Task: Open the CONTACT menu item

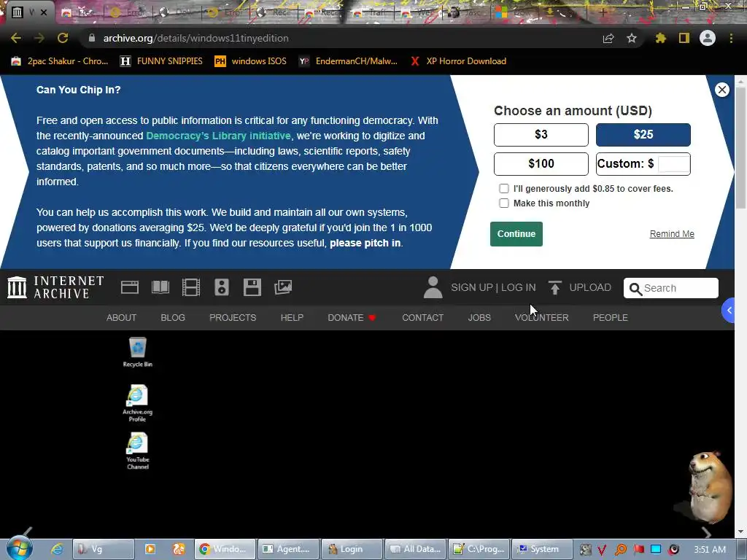Action: coord(422,318)
